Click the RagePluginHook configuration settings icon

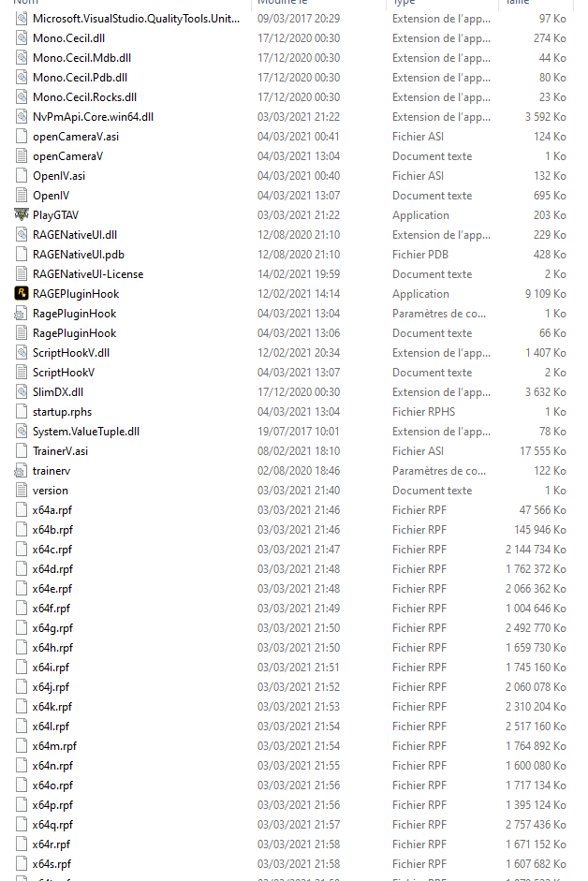point(22,314)
